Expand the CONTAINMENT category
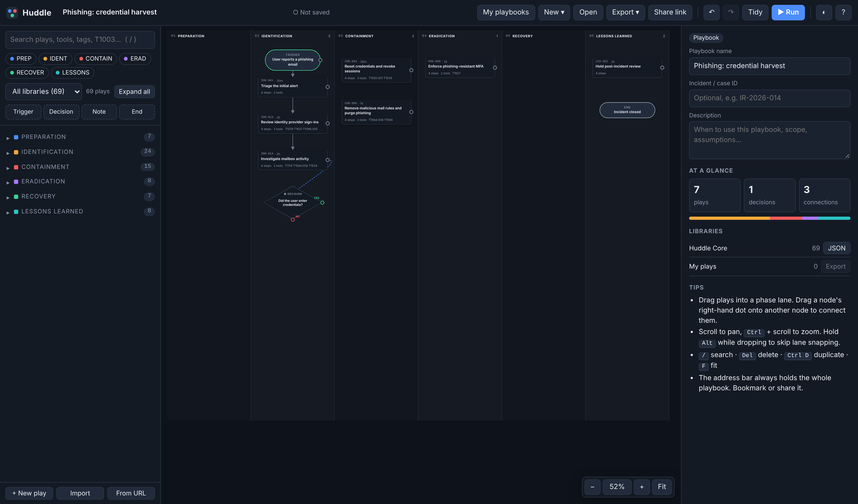 tap(80, 167)
